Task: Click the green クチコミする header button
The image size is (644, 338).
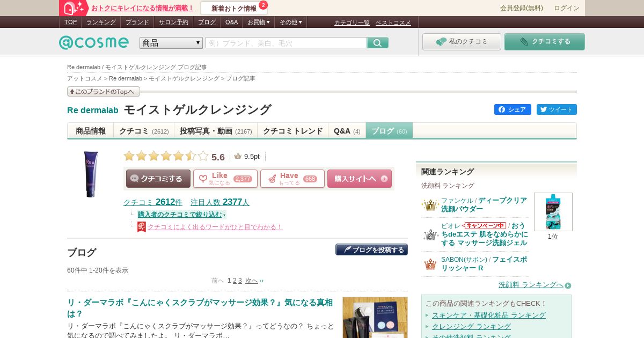Action: 544,42
